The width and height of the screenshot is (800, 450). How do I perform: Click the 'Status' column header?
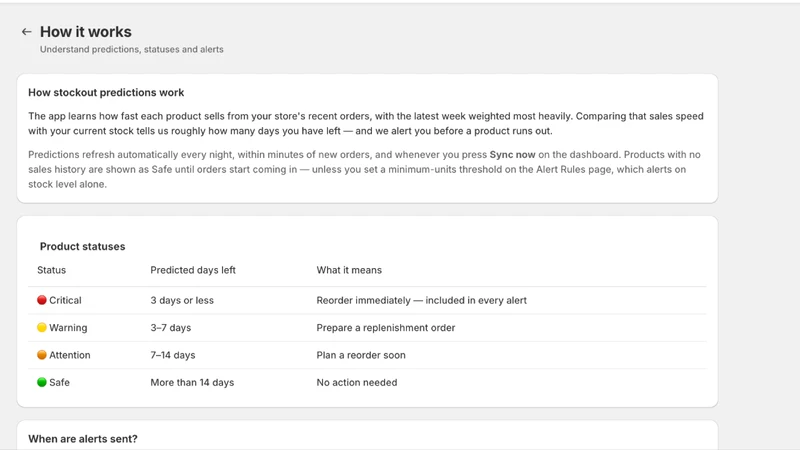52,270
